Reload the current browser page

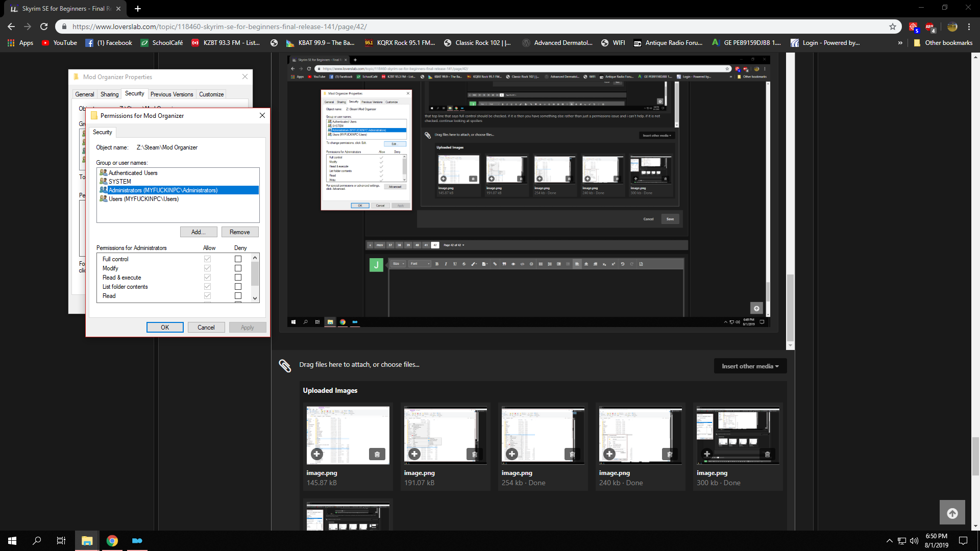(44, 27)
